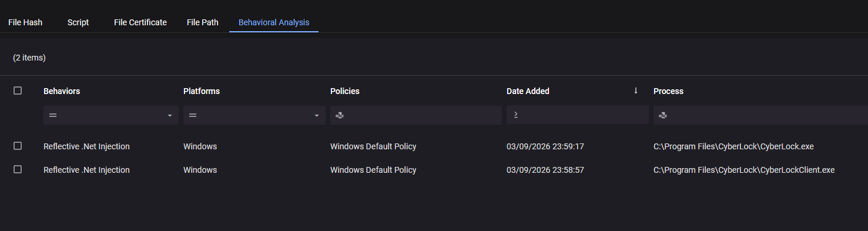Sort by the Process column header

click(668, 91)
